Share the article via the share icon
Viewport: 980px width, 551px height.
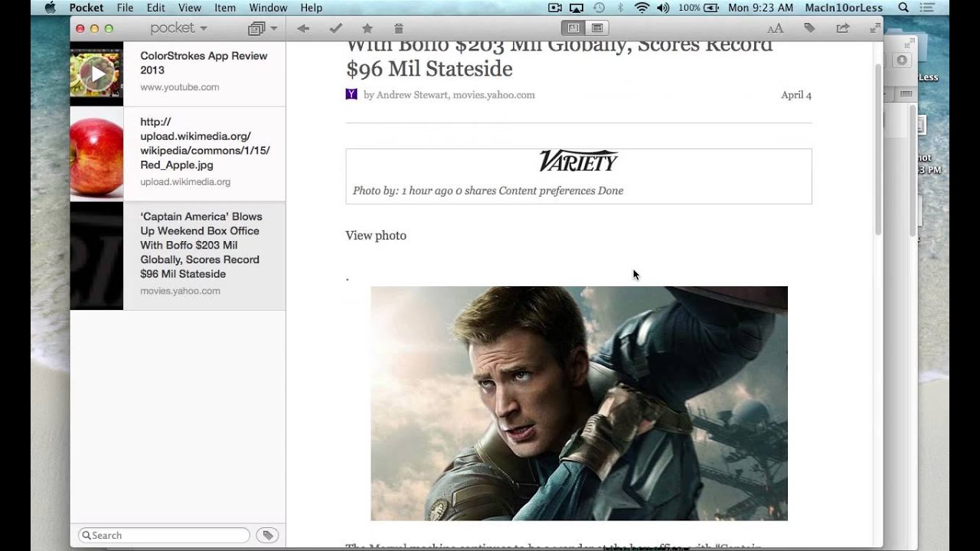(x=843, y=28)
